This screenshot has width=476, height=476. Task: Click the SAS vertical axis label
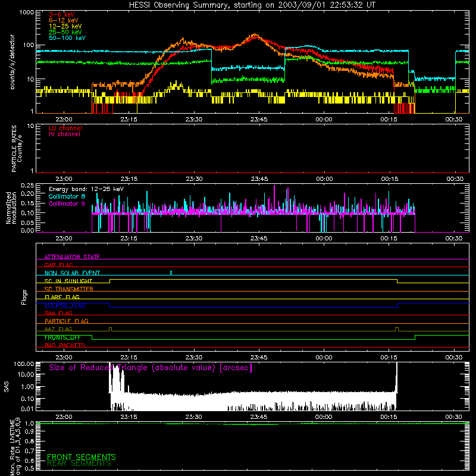click(6, 386)
